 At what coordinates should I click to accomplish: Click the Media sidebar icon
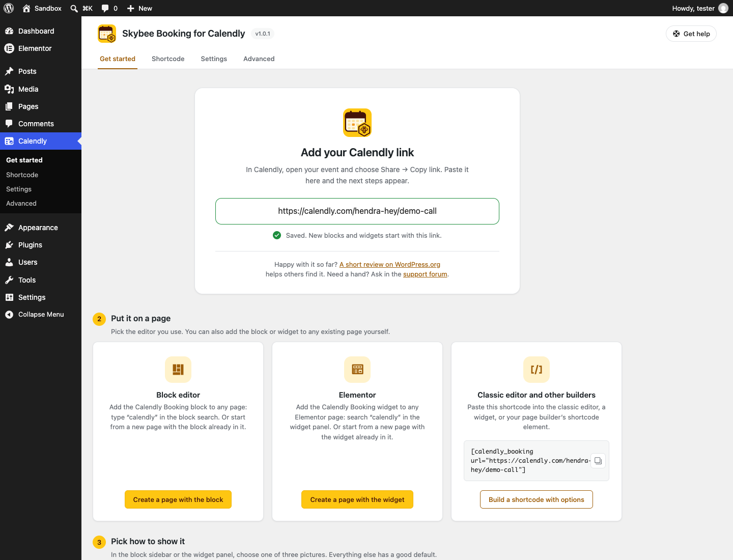click(x=9, y=89)
